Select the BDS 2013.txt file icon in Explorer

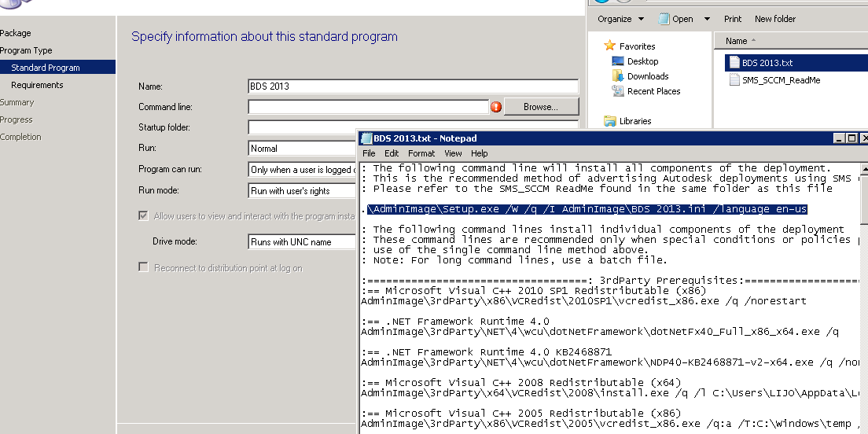pos(734,63)
